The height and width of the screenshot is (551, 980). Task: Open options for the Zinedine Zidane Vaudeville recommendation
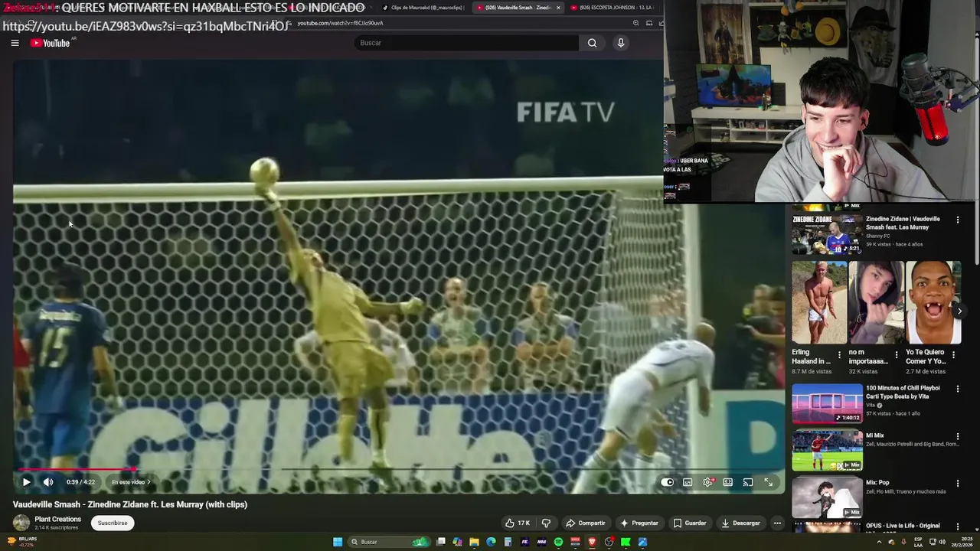click(957, 220)
